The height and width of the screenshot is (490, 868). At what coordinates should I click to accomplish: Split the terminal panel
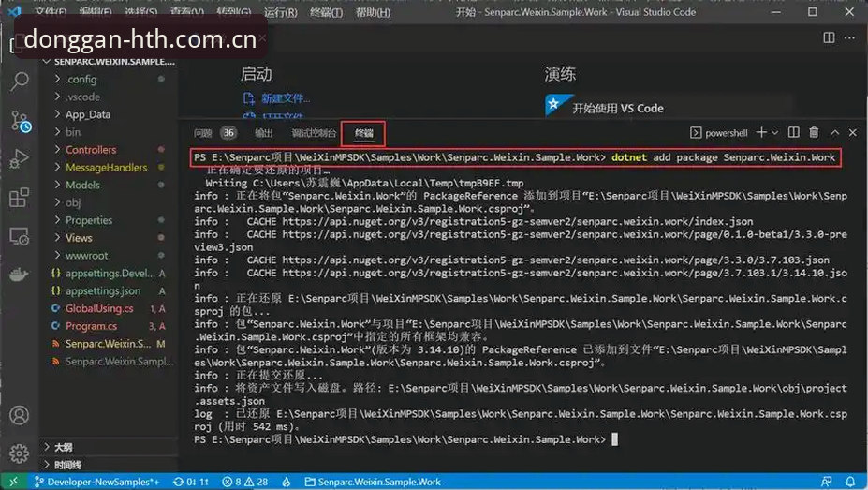[x=793, y=132]
